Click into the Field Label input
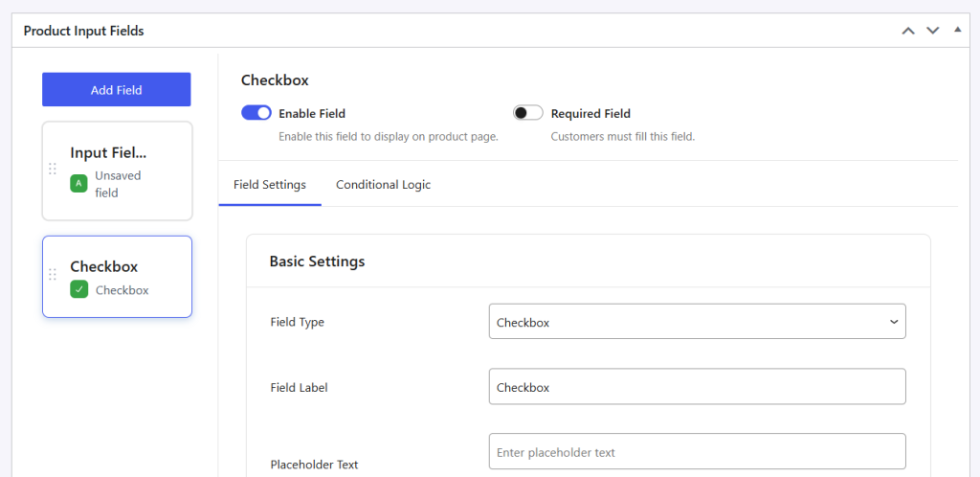Viewport: 980px width, 477px height. (697, 387)
